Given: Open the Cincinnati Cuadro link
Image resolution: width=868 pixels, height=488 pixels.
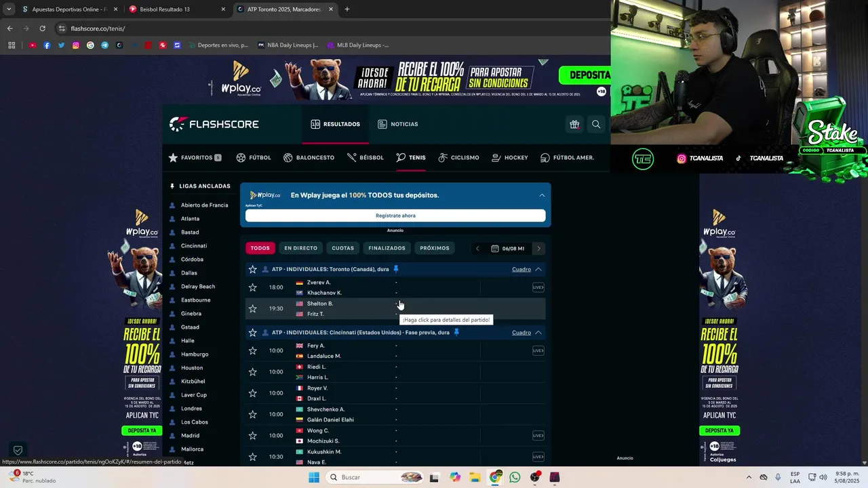Looking at the screenshot, I should point(521,332).
